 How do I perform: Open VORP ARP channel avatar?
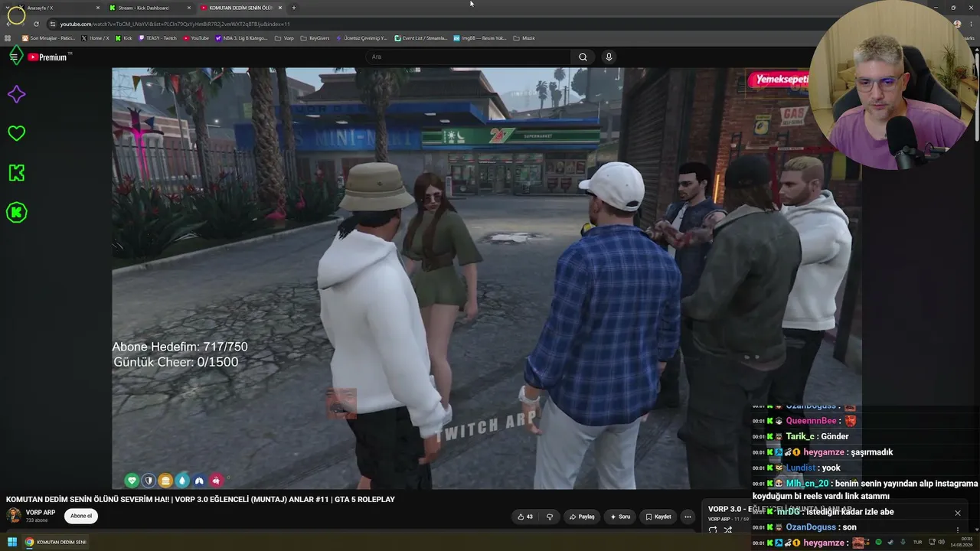click(14, 515)
